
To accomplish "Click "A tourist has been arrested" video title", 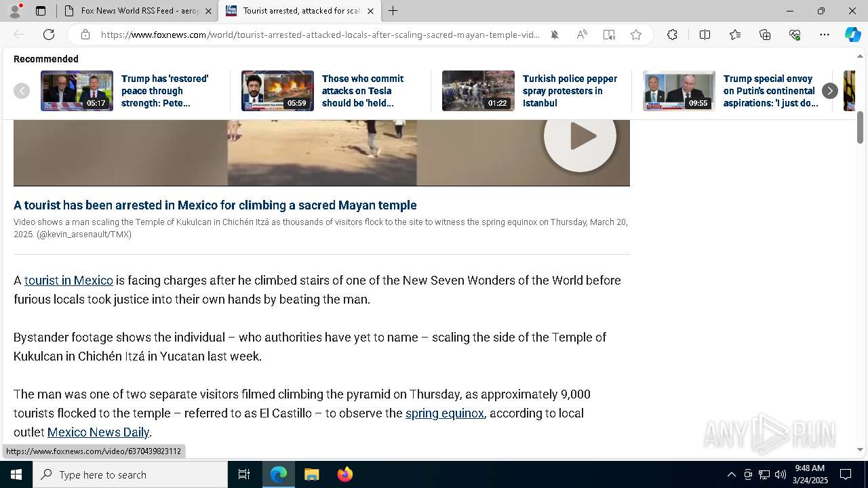I will [x=215, y=205].
